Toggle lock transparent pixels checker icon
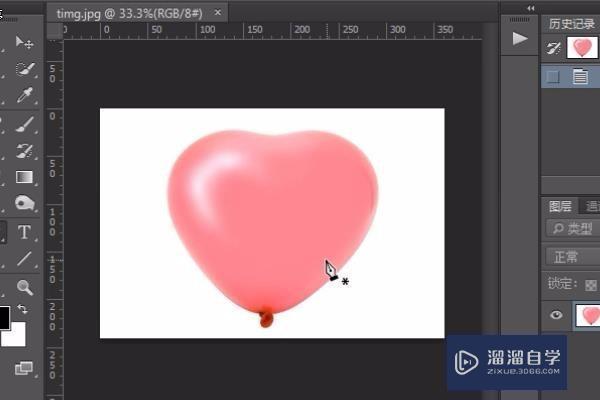 coord(591,285)
